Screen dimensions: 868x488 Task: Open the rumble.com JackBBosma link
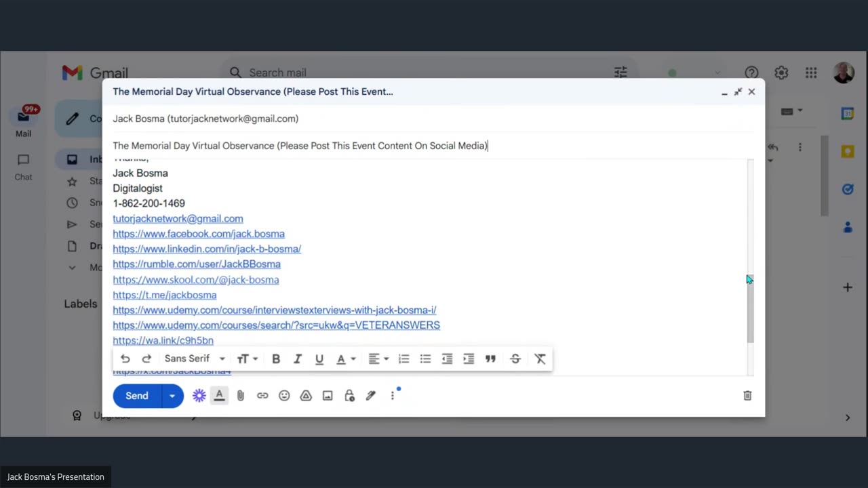pos(197,264)
